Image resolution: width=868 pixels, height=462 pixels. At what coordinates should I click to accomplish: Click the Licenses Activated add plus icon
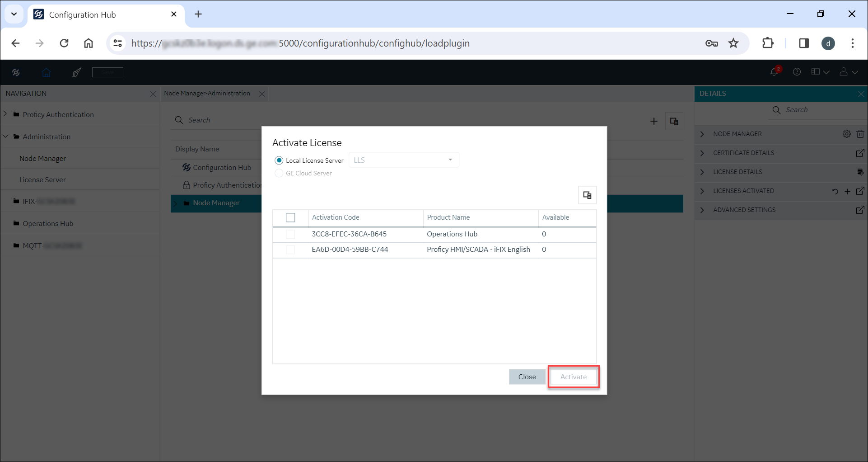point(847,191)
